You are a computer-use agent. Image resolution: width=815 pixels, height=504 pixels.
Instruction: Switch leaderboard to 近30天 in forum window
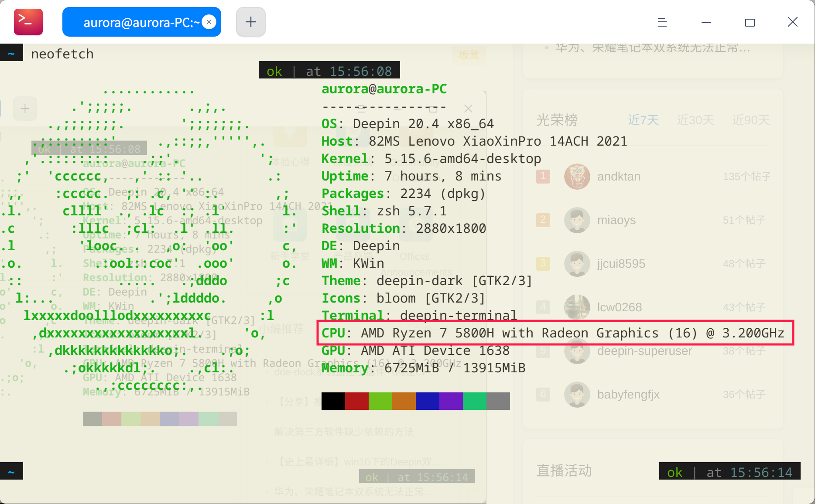pyautogui.click(x=696, y=120)
